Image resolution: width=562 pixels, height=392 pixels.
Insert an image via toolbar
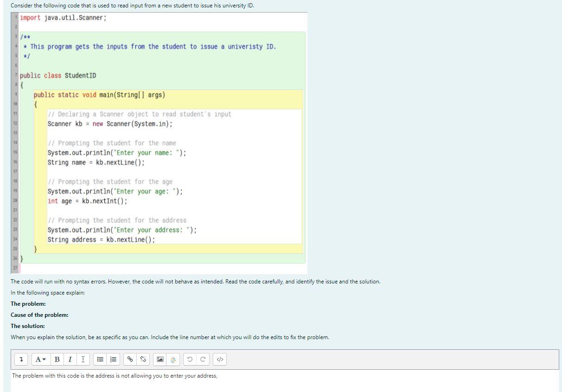click(x=160, y=360)
